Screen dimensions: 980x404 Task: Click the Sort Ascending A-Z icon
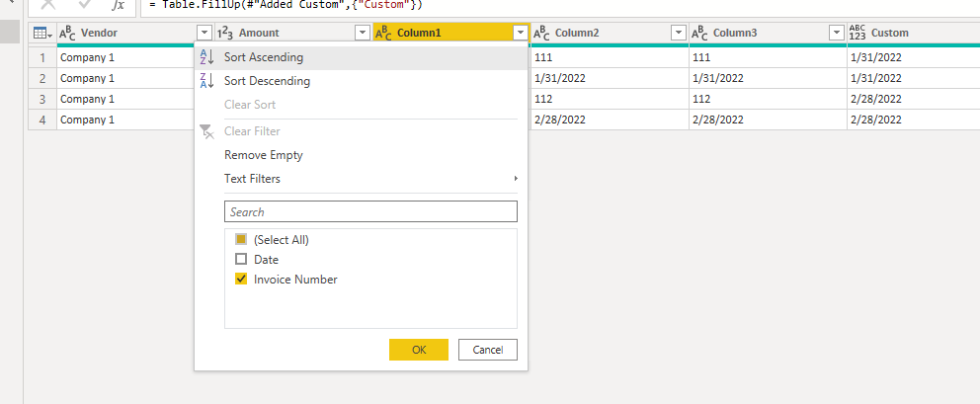[x=206, y=57]
